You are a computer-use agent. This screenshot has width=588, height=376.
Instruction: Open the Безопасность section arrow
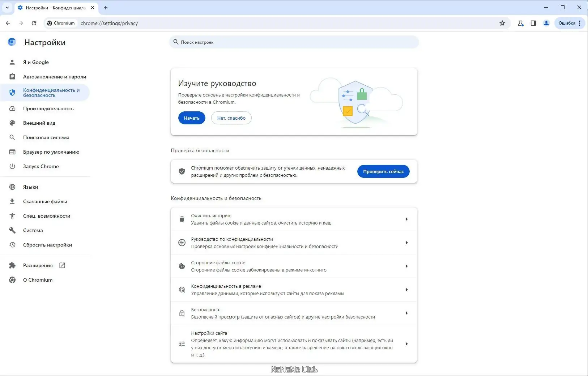click(407, 313)
